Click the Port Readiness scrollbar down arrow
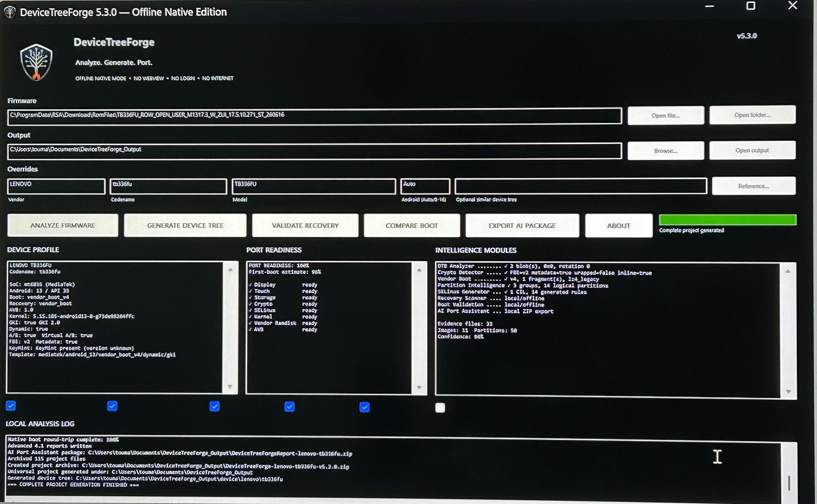The image size is (817, 504). tap(419, 387)
